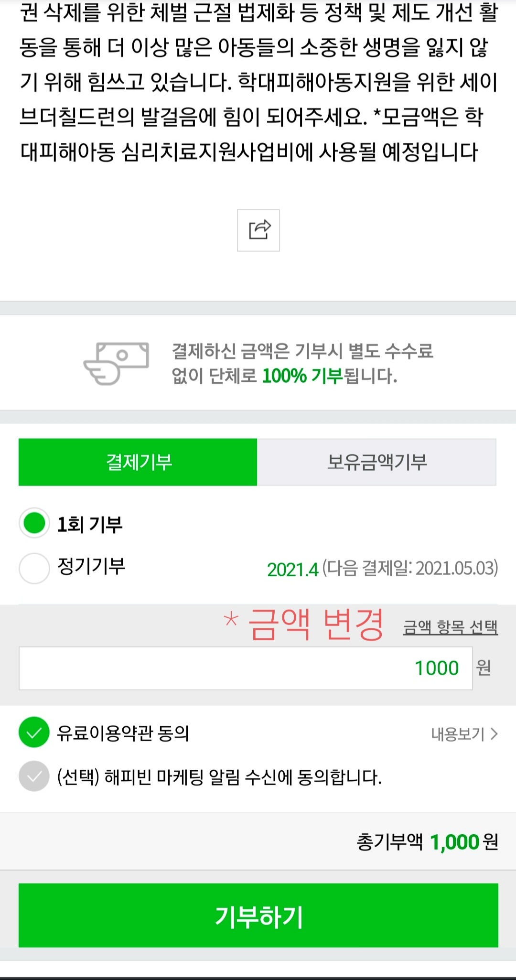Click the 100% 기부 highlighted text
516x980 pixels.
[x=303, y=376]
